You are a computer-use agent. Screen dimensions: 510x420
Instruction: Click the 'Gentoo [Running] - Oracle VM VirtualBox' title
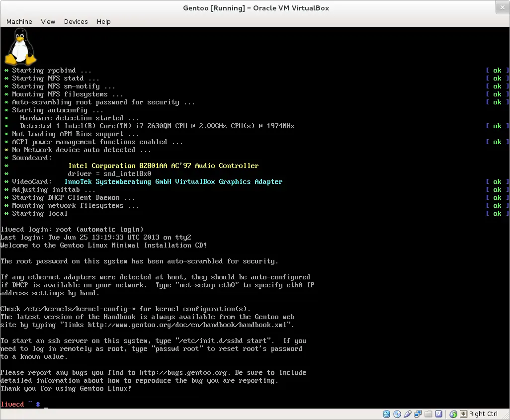[256, 8]
